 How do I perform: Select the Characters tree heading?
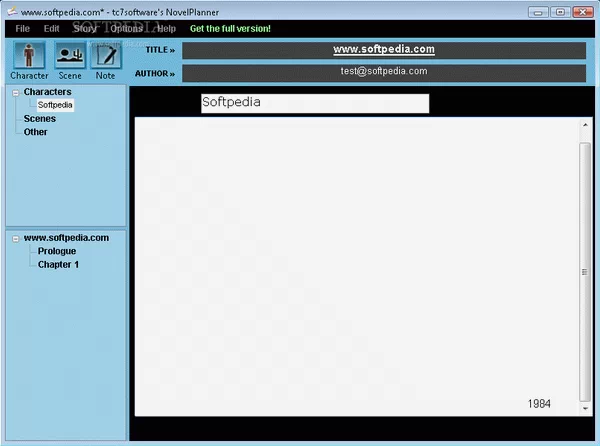[x=47, y=92]
